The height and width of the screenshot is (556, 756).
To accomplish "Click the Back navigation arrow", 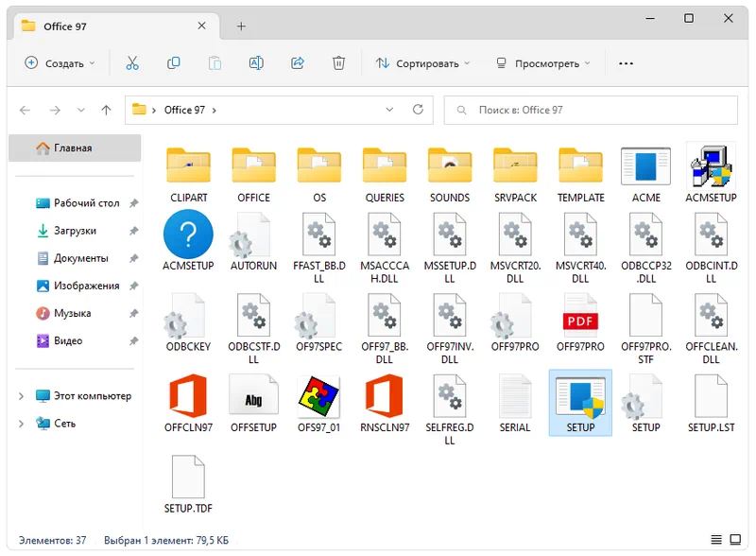I will point(26,110).
